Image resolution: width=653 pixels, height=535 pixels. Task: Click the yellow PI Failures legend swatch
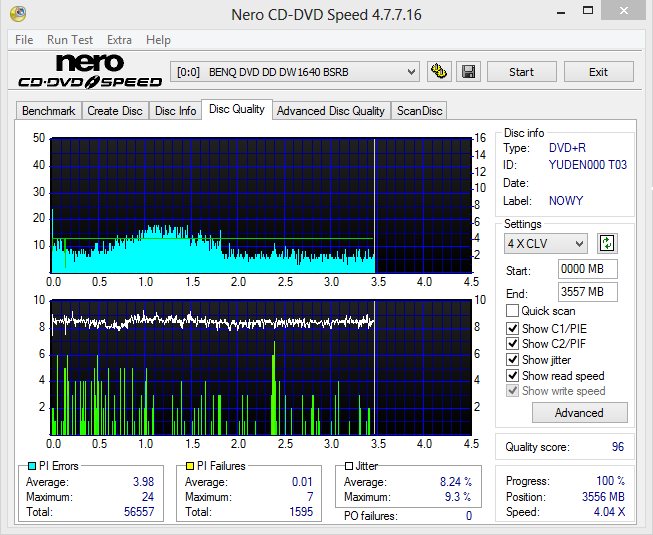(190, 465)
